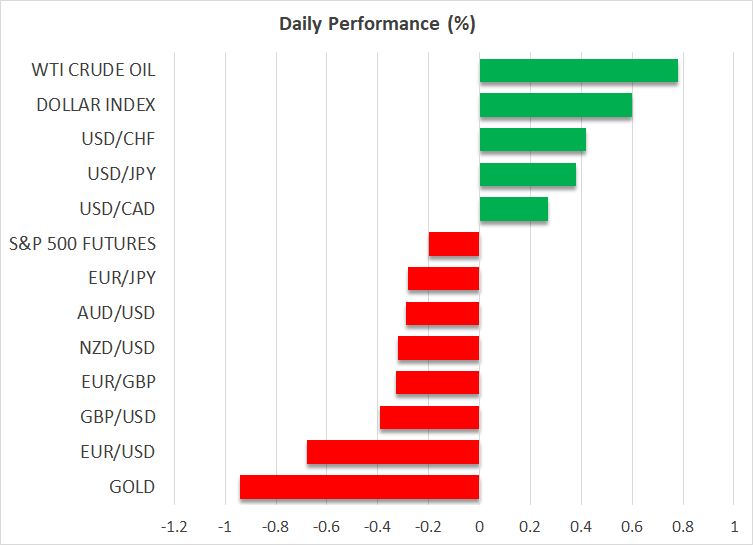Select the green Dollar Index bar
The width and height of the screenshot is (753, 545).
555,105
